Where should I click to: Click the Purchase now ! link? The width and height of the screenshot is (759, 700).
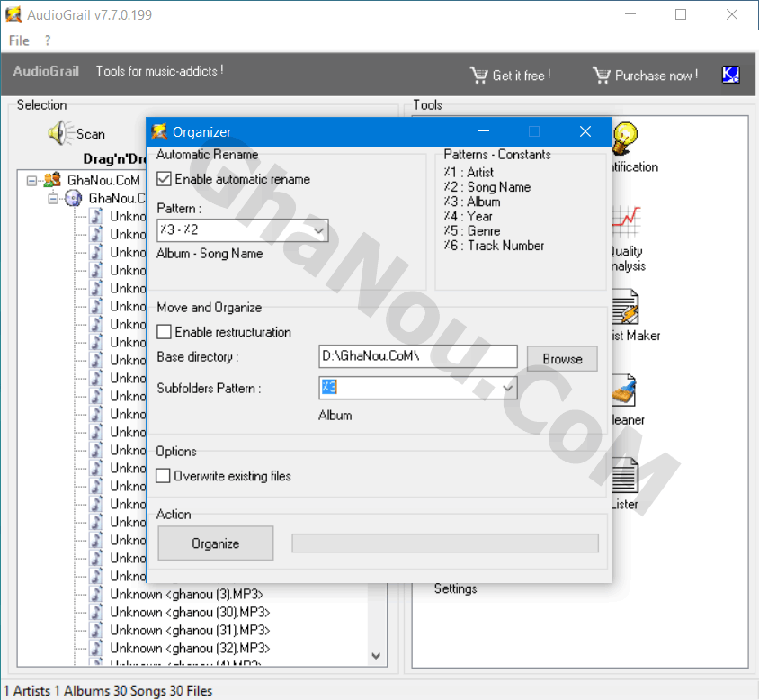pos(656,76)
